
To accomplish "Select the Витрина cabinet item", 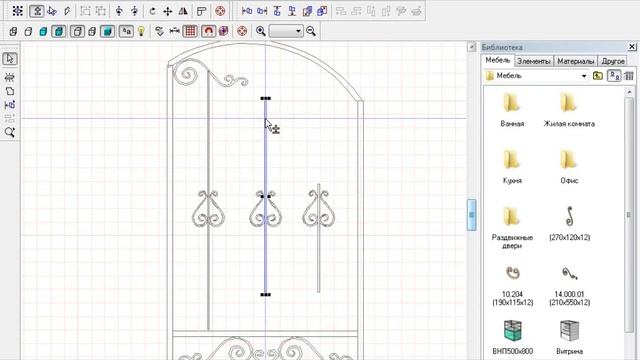I will pyautogui.click(x=569, y=337).
